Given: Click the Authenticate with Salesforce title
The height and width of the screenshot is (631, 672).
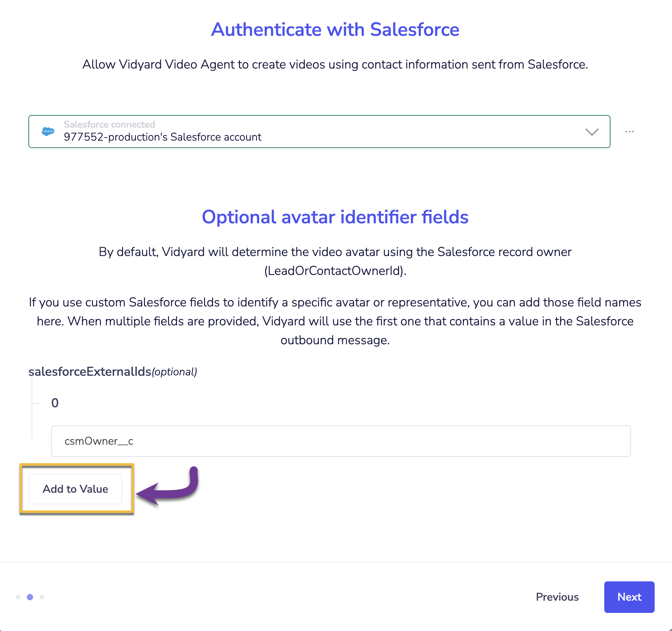Looking at the screenshot, I should point(335,29).
